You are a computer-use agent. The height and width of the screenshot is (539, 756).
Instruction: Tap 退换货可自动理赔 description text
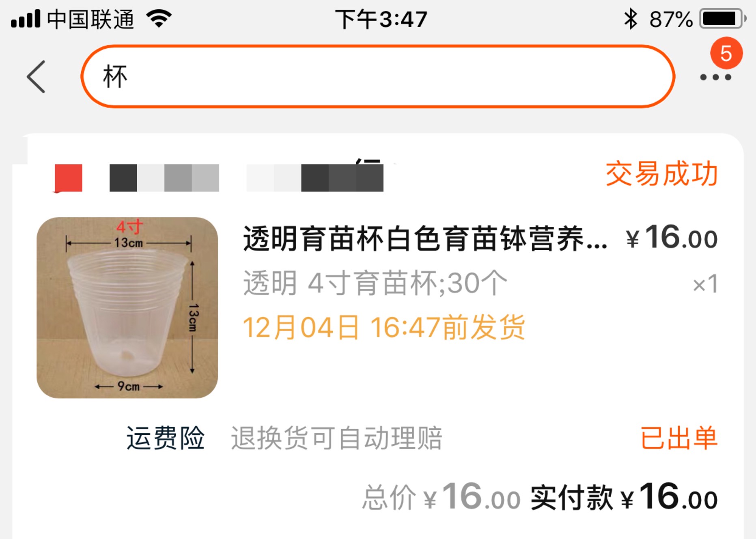(336, 438)
